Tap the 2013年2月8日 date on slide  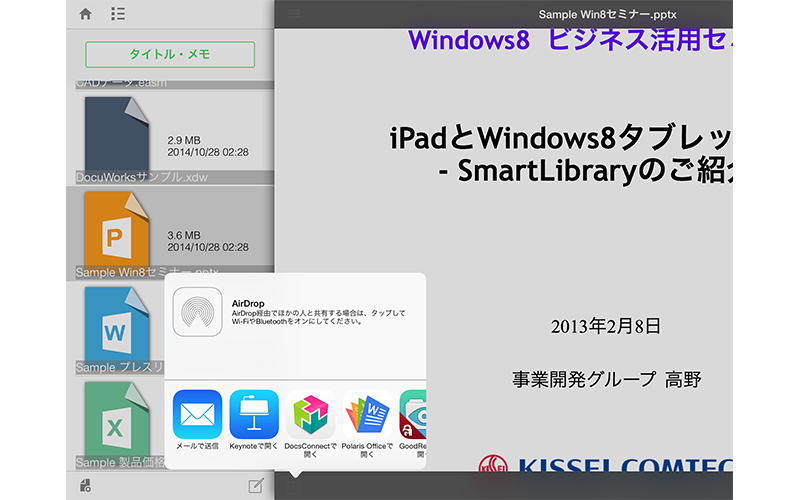606,327
